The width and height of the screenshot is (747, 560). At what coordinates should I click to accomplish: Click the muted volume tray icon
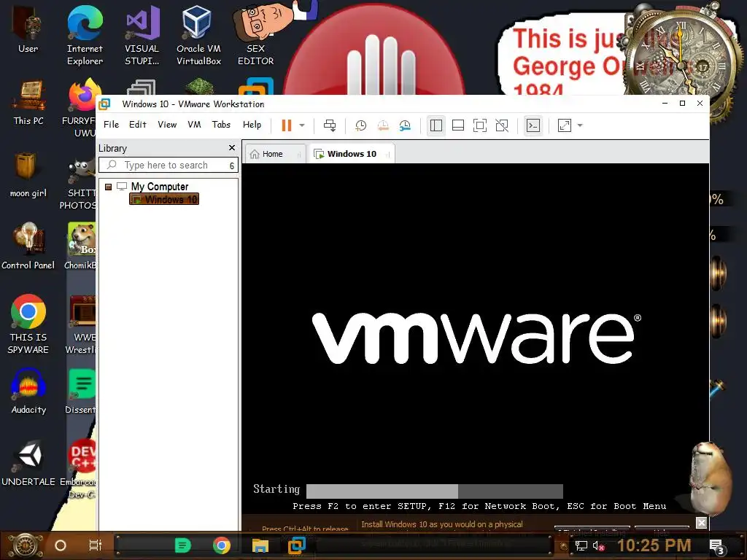(598, 545)
